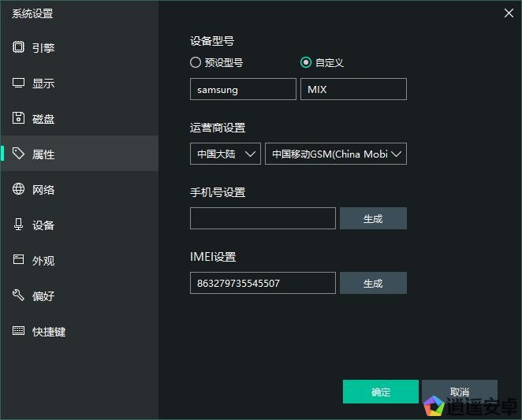Click the 属性 (Properties) tag icon
522x420 pixels.
click(19, 154)
